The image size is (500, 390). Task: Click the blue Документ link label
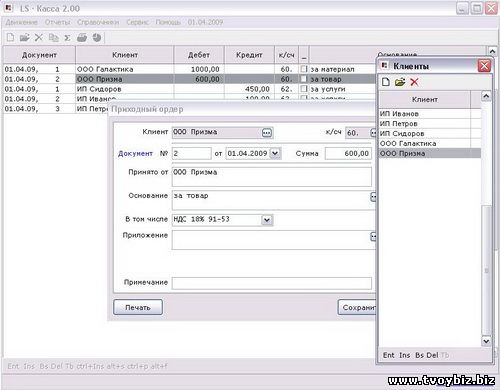click(135, 154)
